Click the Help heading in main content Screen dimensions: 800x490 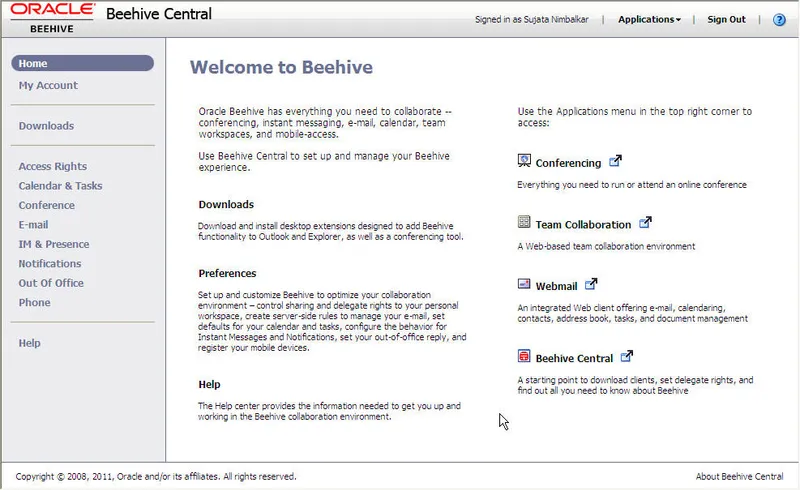(209, 384)
